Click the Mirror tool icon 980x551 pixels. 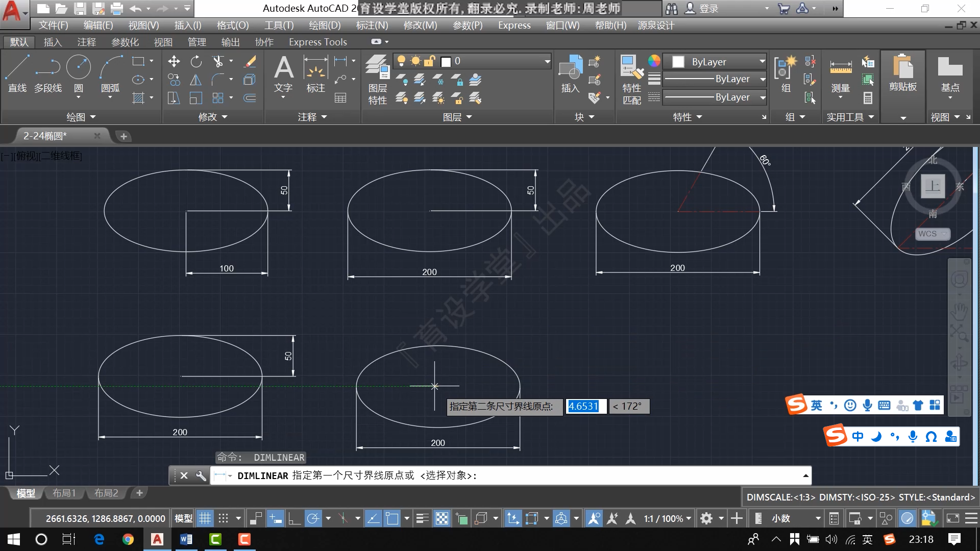click(196, 80)
